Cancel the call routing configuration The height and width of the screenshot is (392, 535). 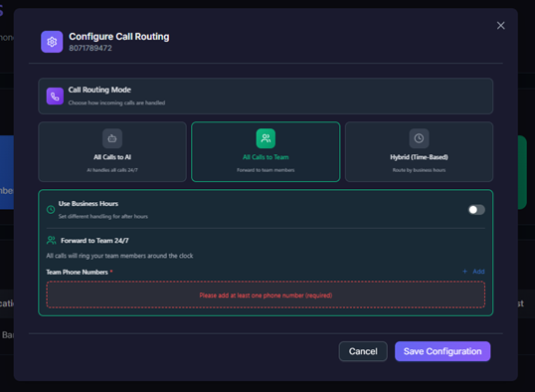click(x=363, y=351)
